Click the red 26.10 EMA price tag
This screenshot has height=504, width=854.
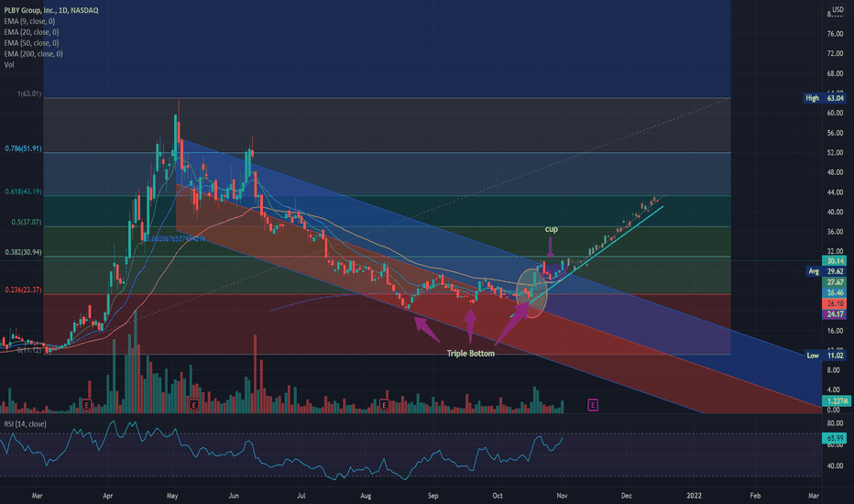pyautogui.click(x=834, y=303)
